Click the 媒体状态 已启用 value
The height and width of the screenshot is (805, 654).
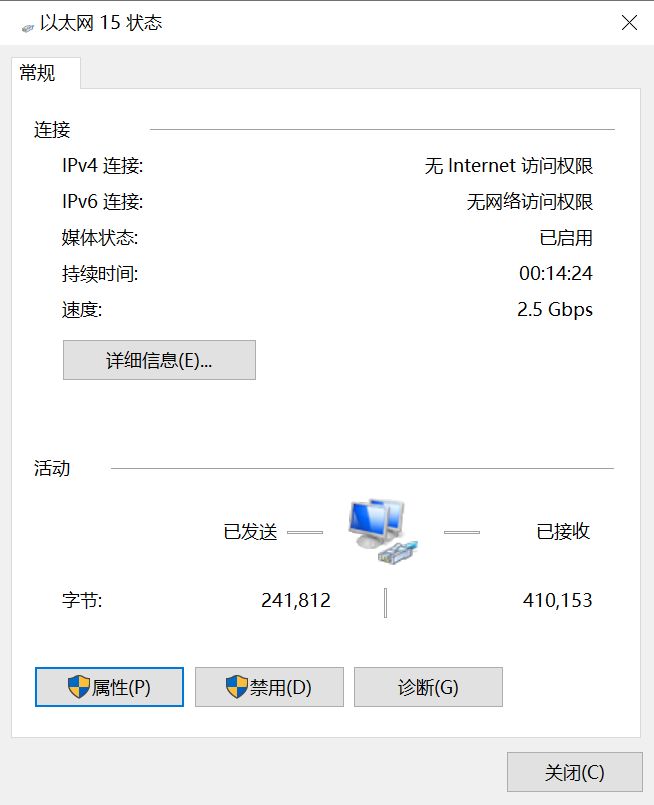pos(566,238)
